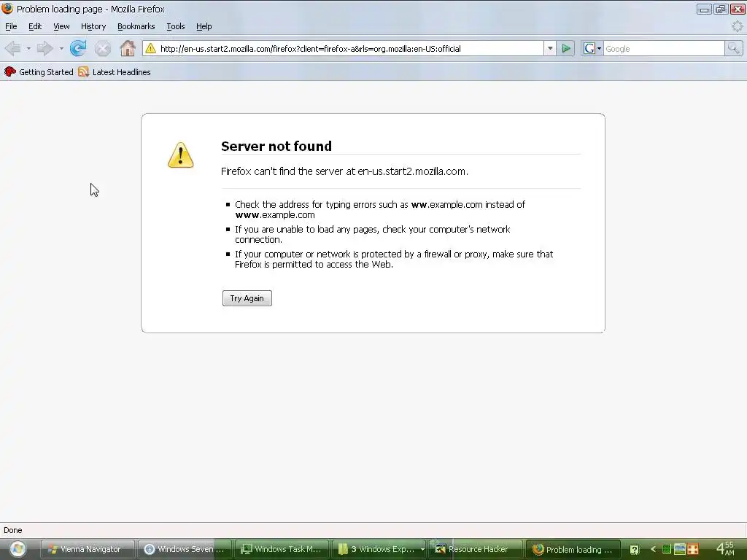
Task: Expand the Windows Explorer group arrow
Action: (x=422, y=549)
